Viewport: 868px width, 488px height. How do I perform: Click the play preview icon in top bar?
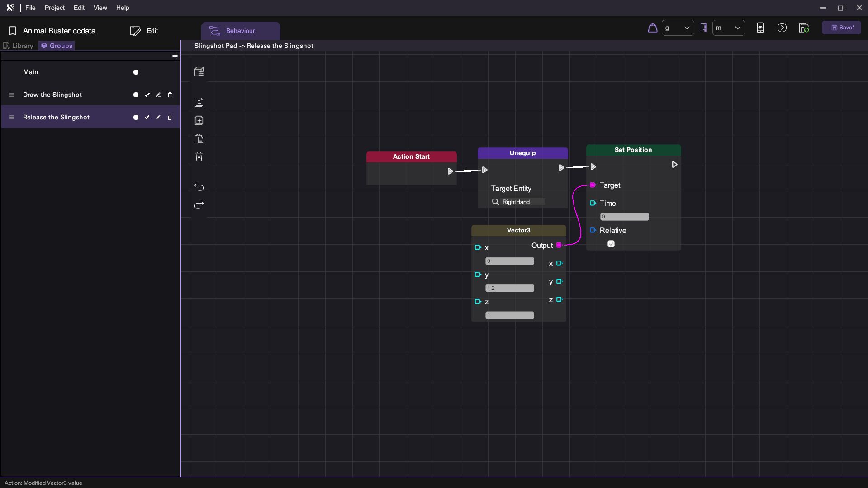coord(782,28)
